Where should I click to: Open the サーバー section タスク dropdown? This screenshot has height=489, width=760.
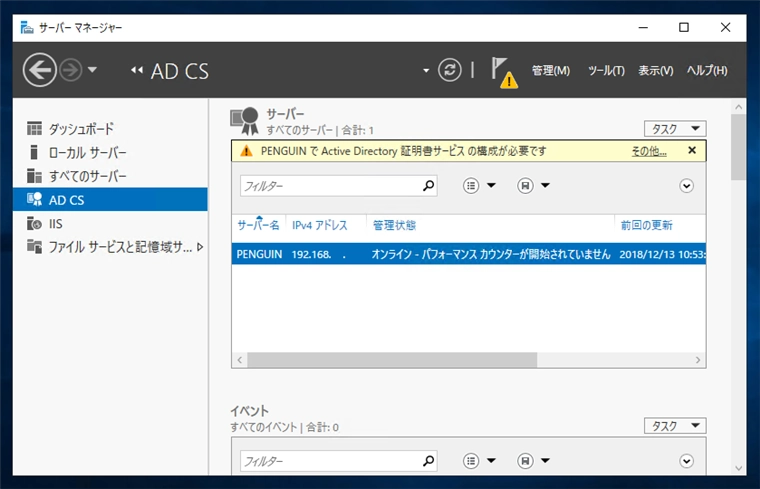pyautogui.click(x=675, y=129)
